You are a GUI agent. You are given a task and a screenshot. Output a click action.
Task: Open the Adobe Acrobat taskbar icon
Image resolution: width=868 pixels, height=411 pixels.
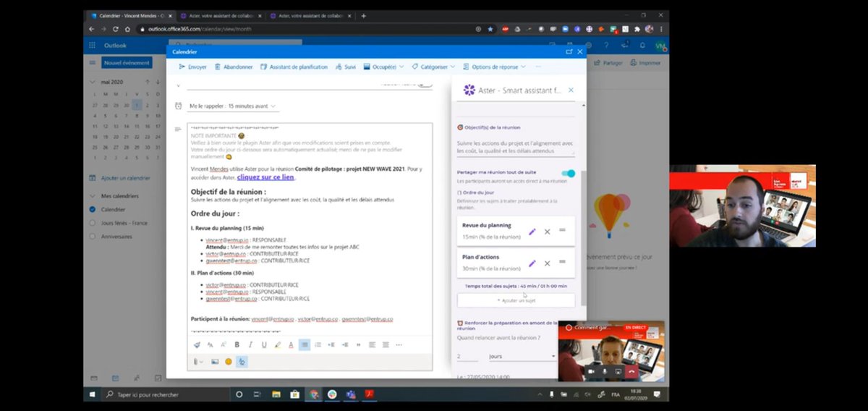coord(368,394)
